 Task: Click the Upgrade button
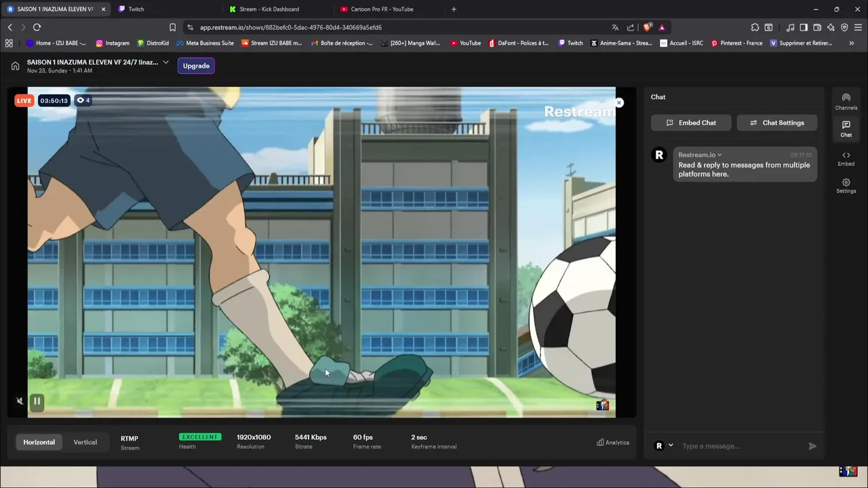pos(196,66)
